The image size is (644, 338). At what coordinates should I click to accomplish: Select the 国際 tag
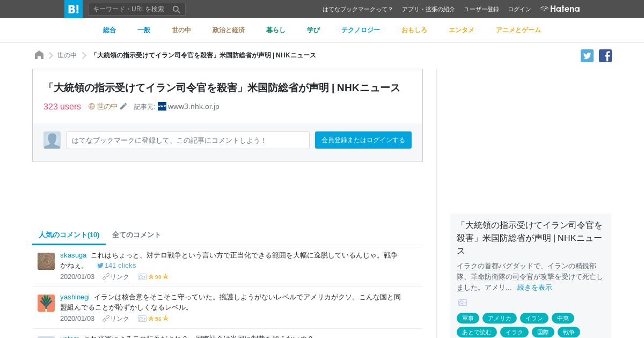click(543, 332)
